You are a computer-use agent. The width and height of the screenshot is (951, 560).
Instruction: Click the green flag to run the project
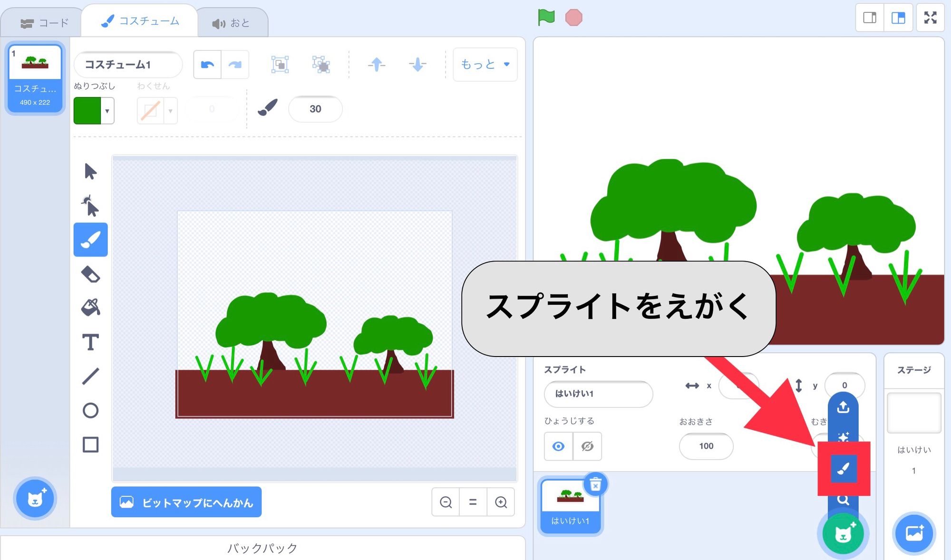point(546,18)
